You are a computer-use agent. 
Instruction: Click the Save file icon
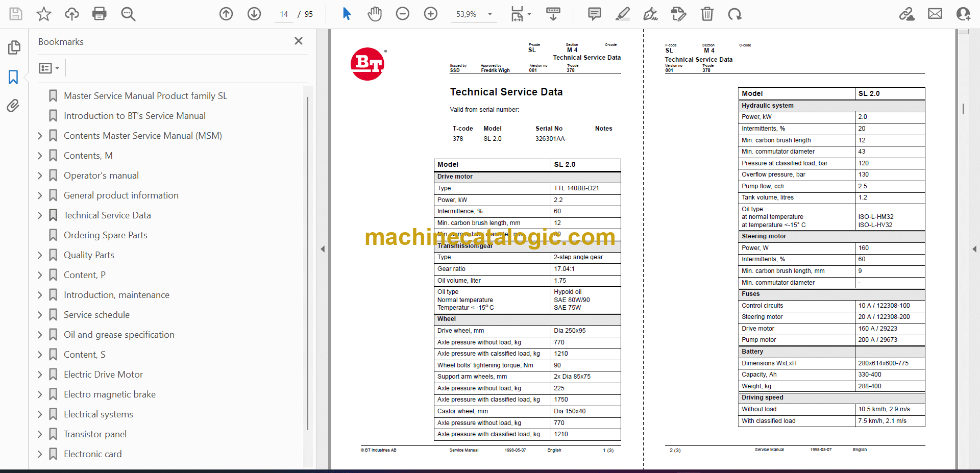(16, 14)
